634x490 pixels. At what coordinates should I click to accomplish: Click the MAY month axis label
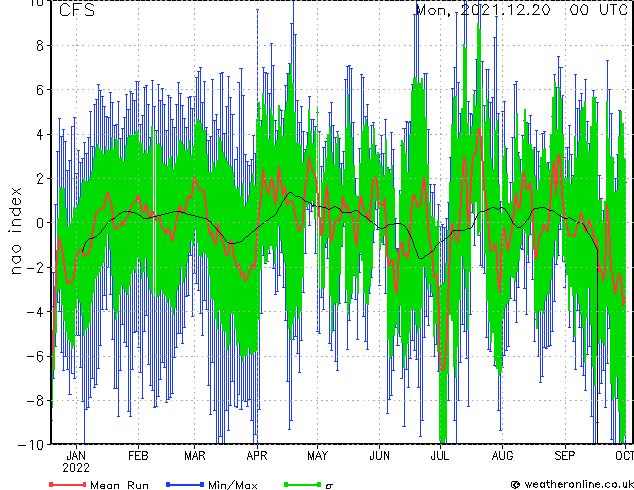pyautogui.click(x=317, y=456)
